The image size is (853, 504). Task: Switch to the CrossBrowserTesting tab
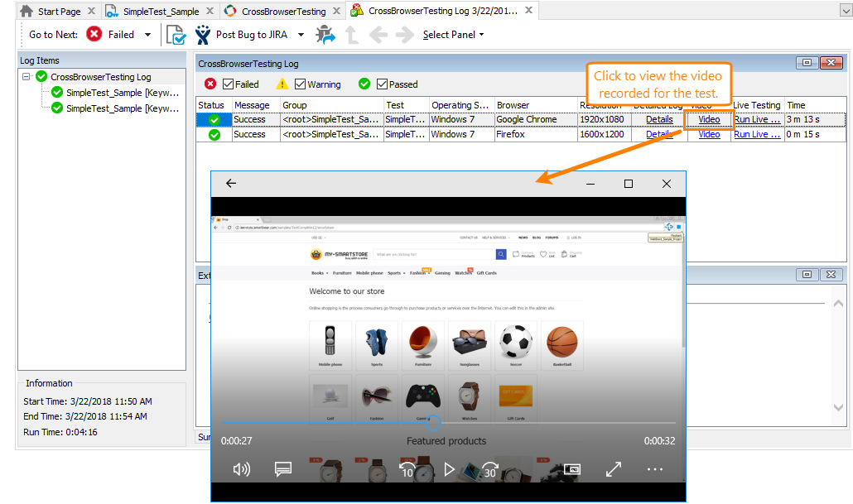[x=283, y=12]
